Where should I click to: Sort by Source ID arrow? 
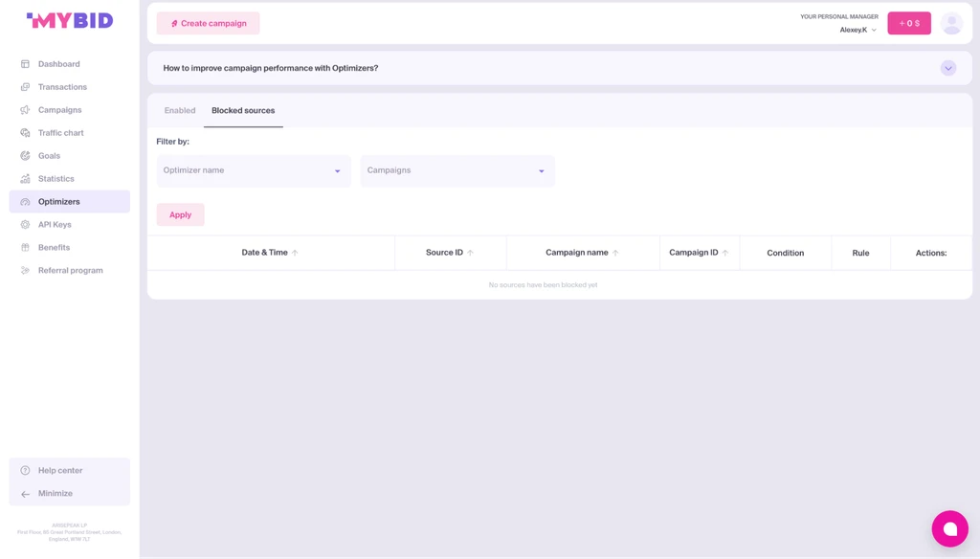[470, 253]
